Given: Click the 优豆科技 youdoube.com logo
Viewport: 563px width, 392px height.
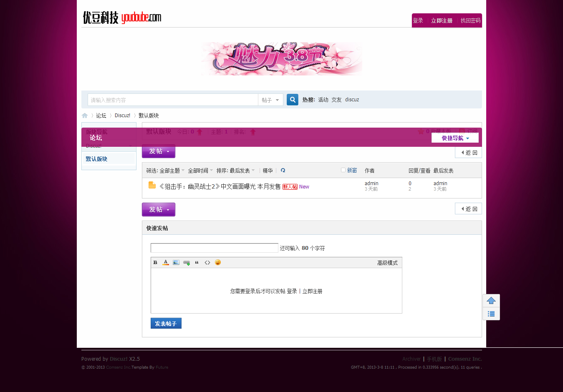Looking at the screenshot, I should (x=122, y=18).
